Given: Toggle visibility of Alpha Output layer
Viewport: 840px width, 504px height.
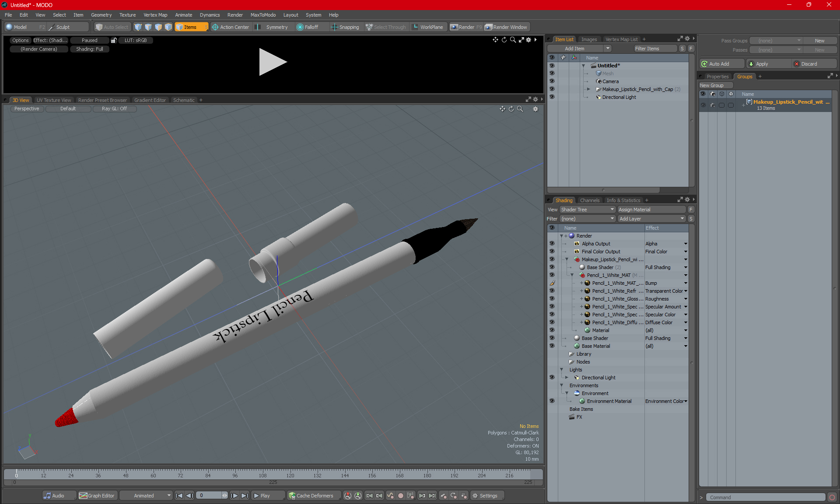Looking at the screenshot, I should tap(552, 244).
